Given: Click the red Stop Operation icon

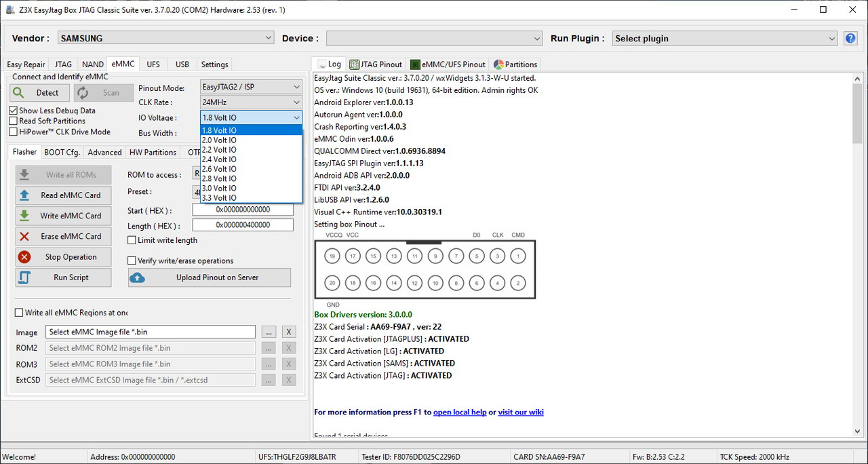Looking at the screenshot, I should pyautogui.click(x=24, y=257).
